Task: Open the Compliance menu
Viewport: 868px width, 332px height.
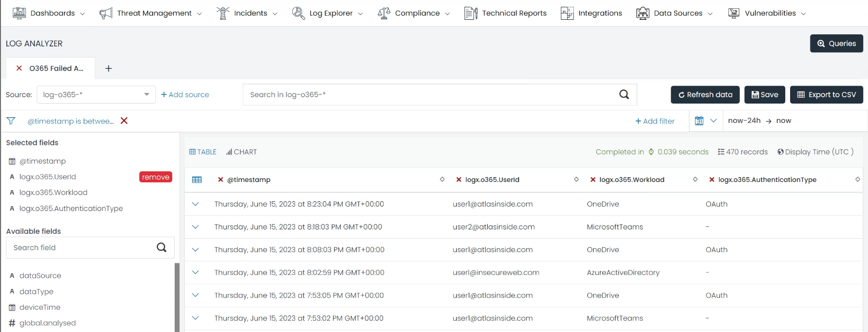Action: tap(414, 13)
